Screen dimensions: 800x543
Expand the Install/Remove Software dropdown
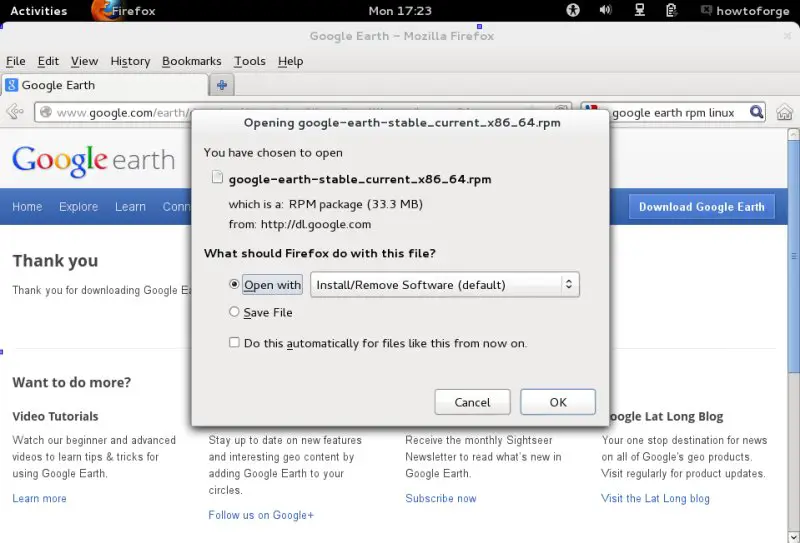[x=445, y=285]
